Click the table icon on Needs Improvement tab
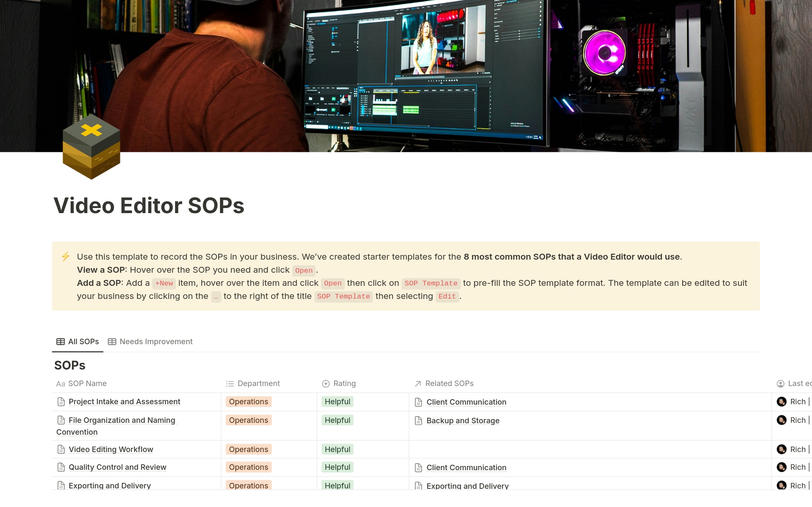This screenshot has width=812, height=507. (x=112, y=342)
